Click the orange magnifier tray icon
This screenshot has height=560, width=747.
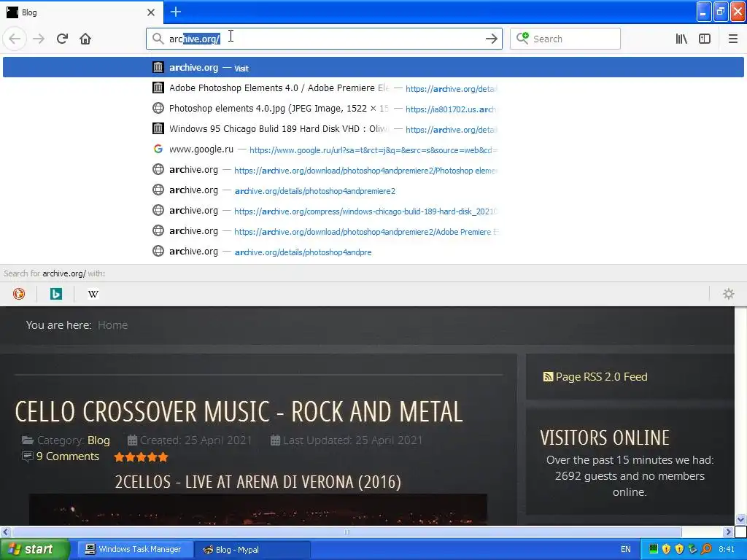tap(706, 549)
